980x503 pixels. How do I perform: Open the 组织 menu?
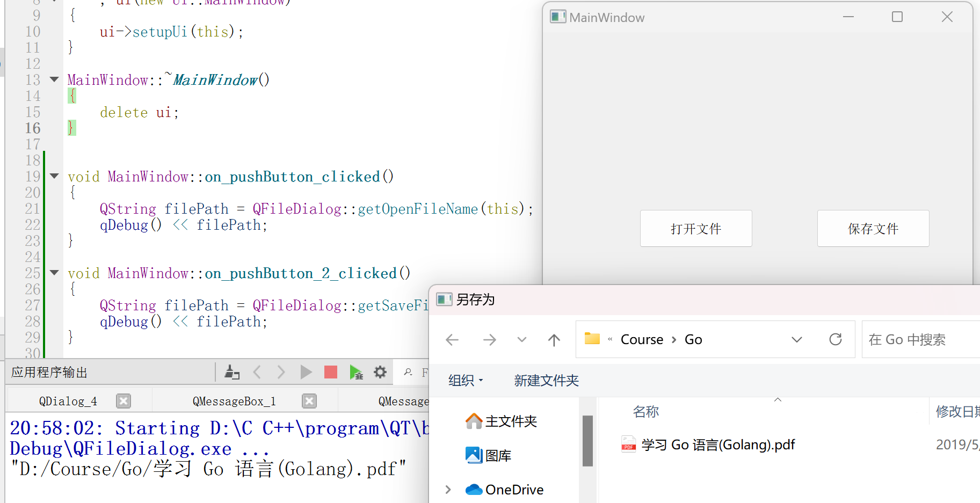[x=466, y=381]
